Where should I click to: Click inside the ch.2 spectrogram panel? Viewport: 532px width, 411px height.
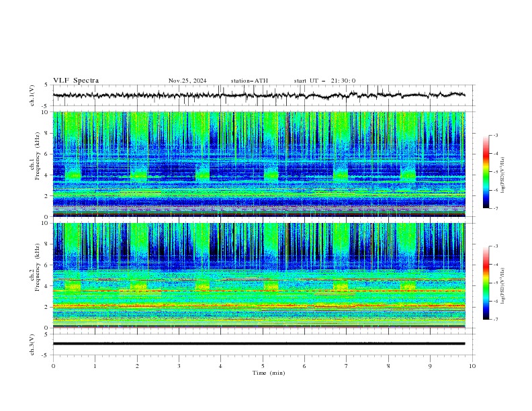coord(259,275)
